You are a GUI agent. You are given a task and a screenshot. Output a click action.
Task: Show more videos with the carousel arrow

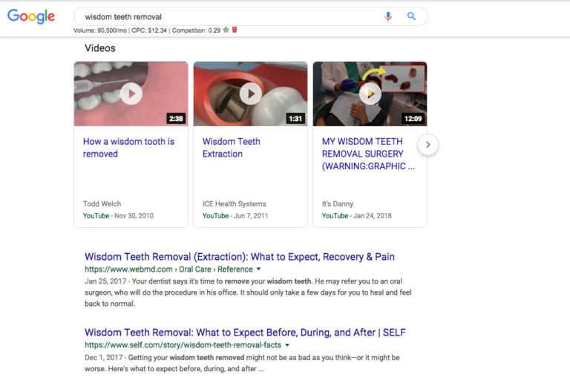pyautogui.click(x=427, y=145)
